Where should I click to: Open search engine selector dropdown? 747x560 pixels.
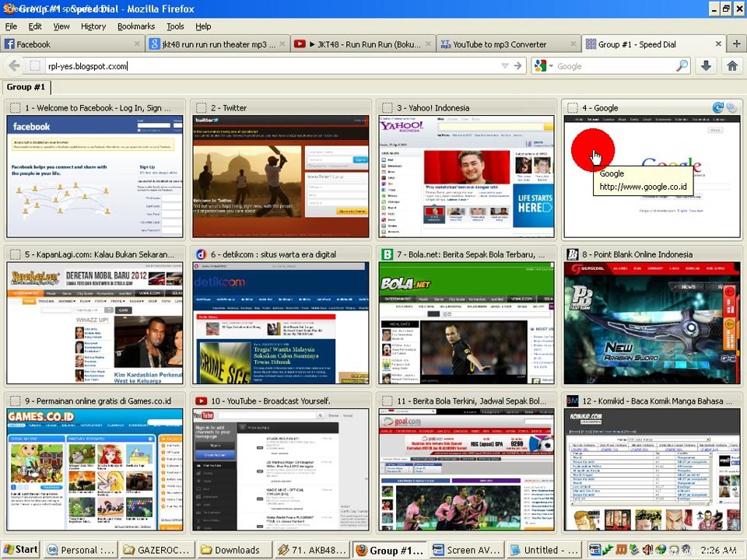point(551,65)
